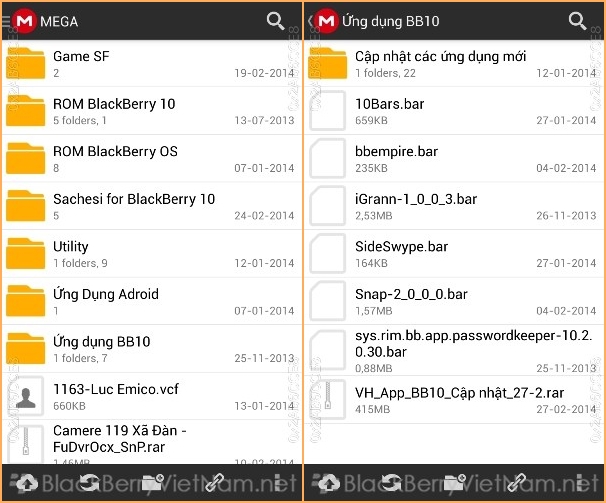This screenshot has height=503, width=606.
Task: Select the SideSwype.bar file name
Action: pos(402,247)
